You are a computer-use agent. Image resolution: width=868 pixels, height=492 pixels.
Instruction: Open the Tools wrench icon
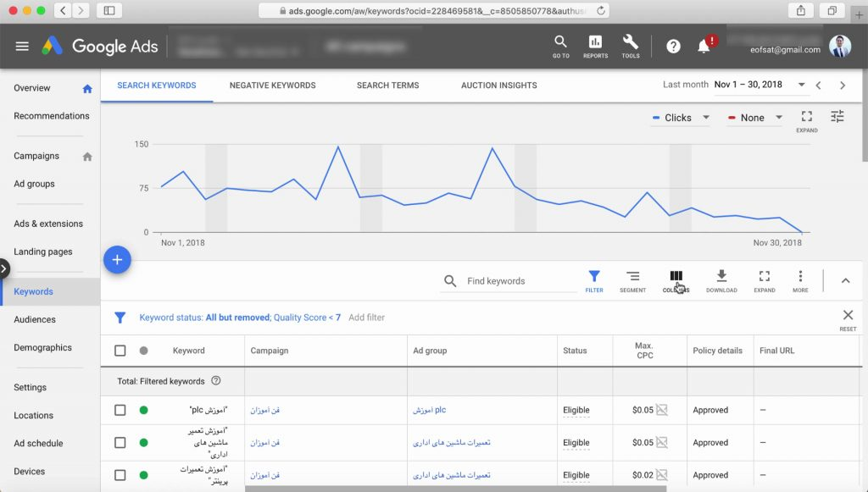(631, 47)
